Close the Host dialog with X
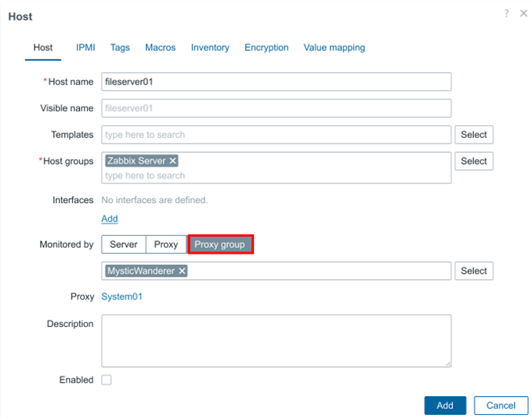532x418 pixels. click(x=523, y=13)
